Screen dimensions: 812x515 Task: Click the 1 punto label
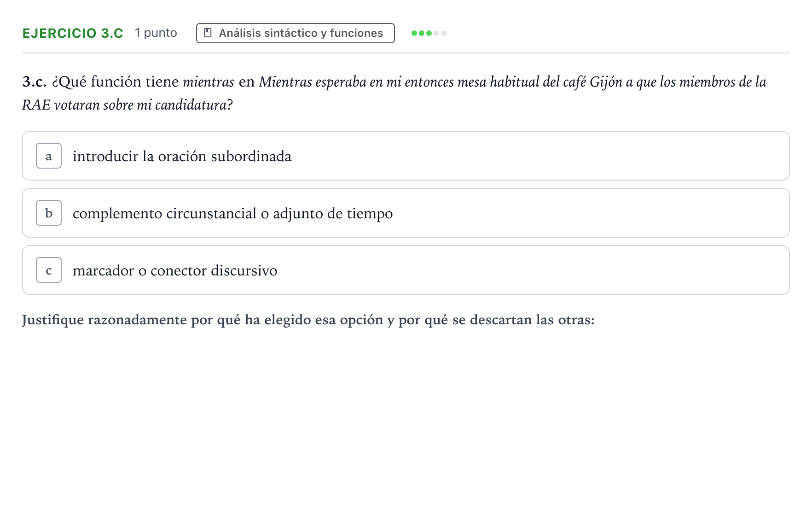[x=156, y=33]
